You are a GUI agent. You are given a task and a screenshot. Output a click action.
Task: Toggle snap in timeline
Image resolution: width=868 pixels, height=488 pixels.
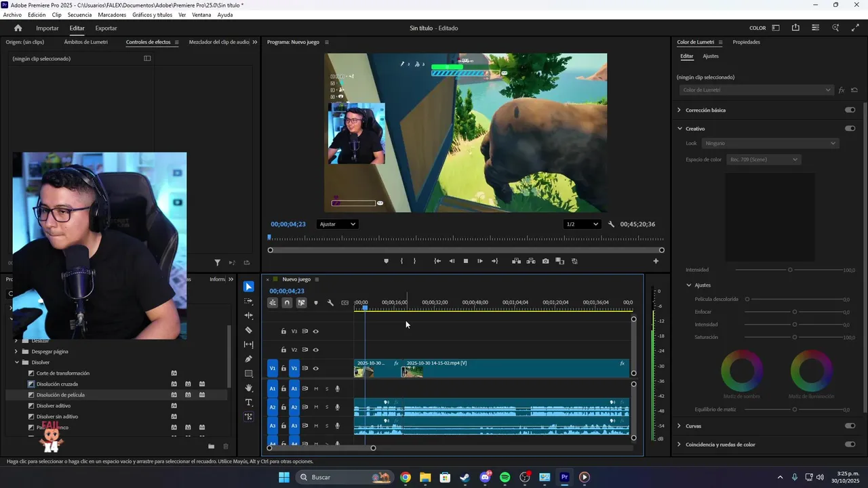click(287, 303)
